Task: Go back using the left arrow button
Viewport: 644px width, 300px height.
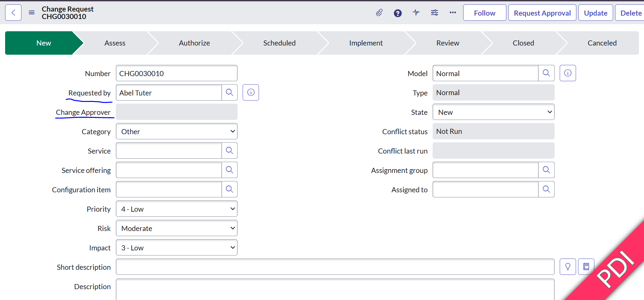Action: 13,13
